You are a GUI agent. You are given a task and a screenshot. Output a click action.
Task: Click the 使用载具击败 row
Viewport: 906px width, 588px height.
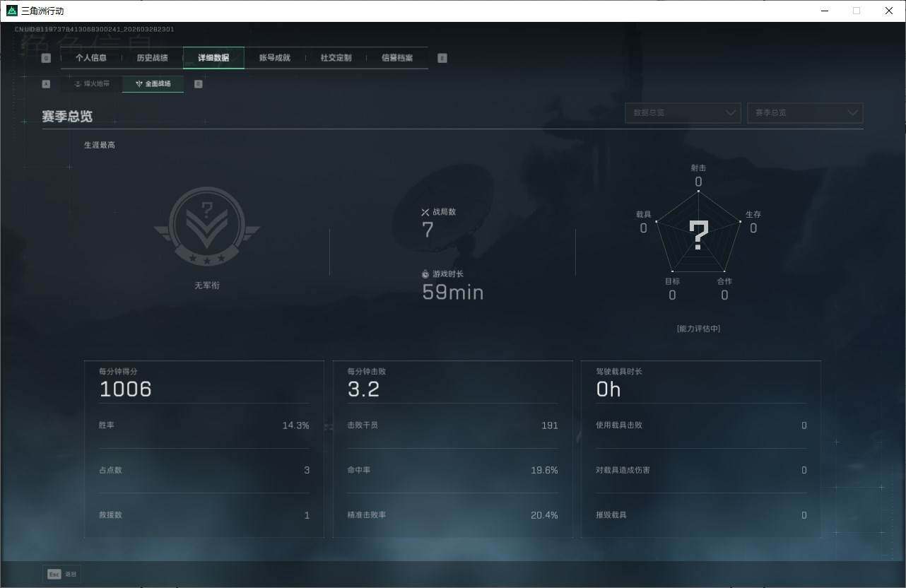701,425
